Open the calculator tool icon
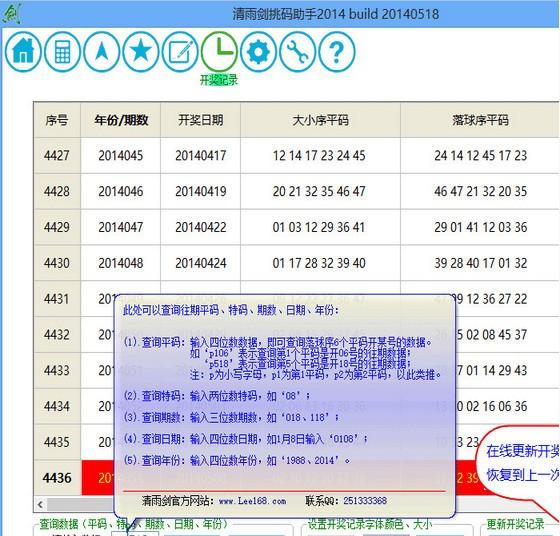 (x=62, y=52)
